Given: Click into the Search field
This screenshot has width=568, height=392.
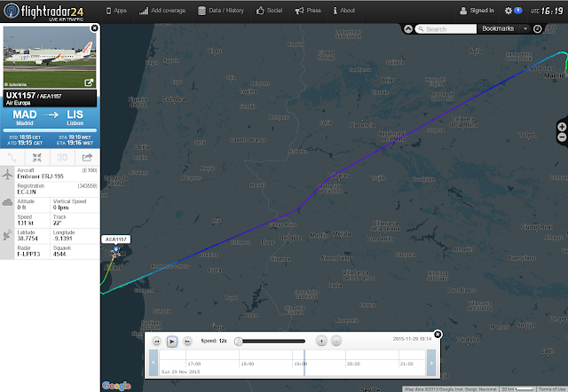Looking at the screenshot, I should point(446,29).
